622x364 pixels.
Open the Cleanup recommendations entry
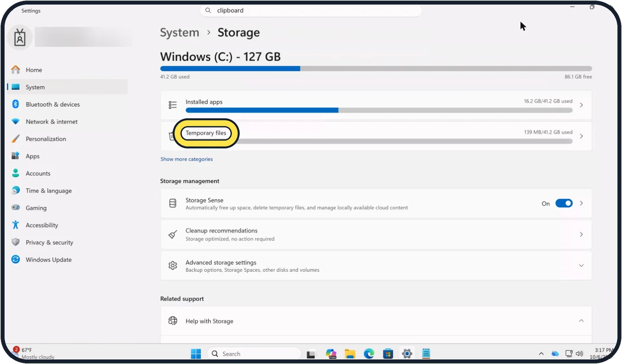coord(376,234)
